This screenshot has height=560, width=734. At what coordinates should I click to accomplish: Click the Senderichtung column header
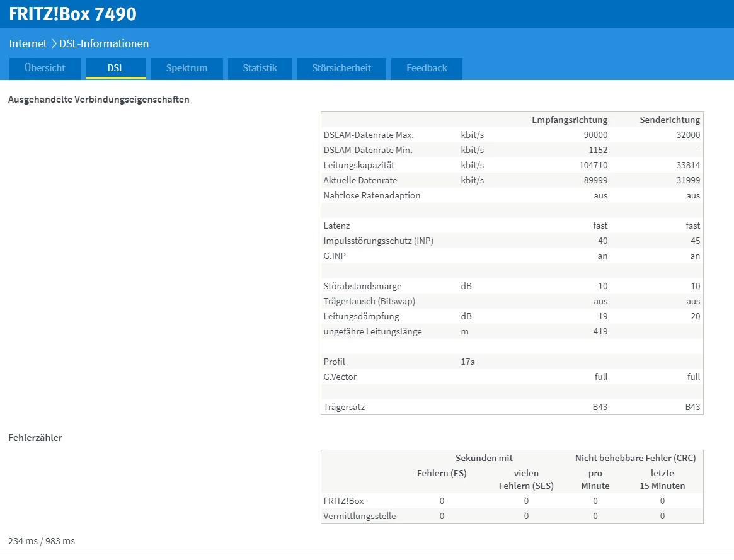669,120
